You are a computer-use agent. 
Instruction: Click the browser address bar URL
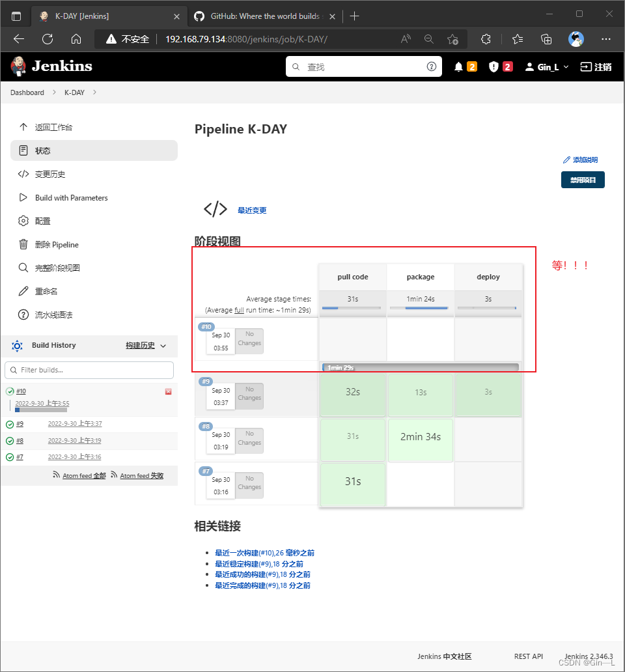246,39
